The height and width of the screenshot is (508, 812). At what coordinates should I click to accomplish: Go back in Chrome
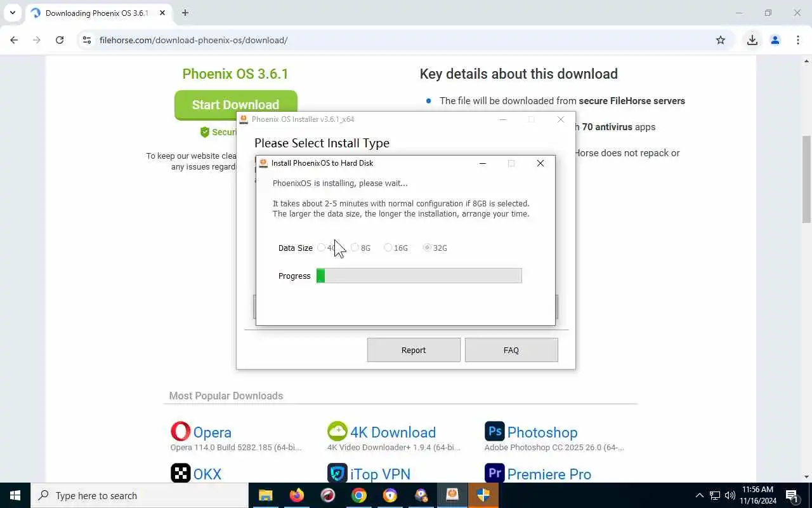tap(14, 40)
